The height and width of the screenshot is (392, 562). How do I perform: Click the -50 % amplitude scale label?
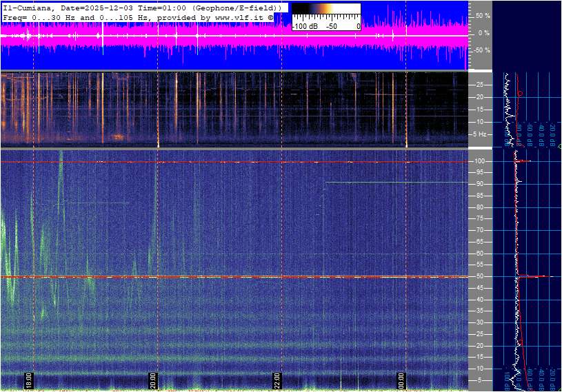[481, 50]
